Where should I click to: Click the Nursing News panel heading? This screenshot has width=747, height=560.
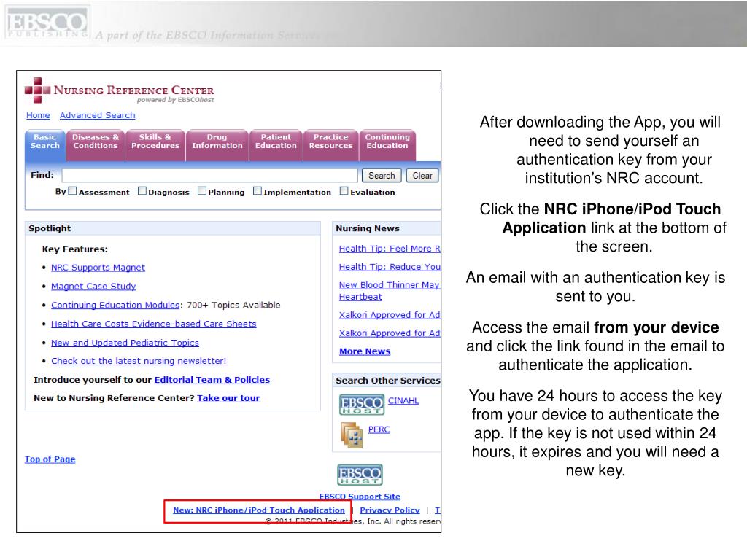coord(368,228)
